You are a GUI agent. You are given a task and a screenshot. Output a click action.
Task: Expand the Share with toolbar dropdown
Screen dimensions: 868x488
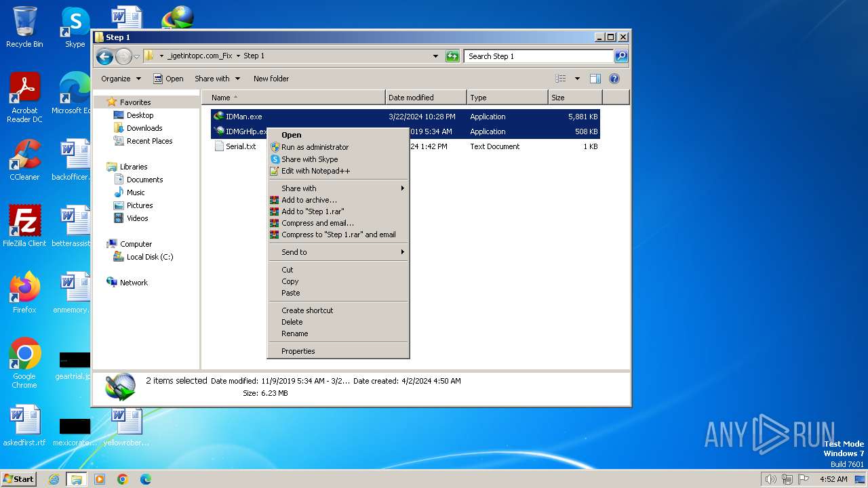tap(217, 79)
